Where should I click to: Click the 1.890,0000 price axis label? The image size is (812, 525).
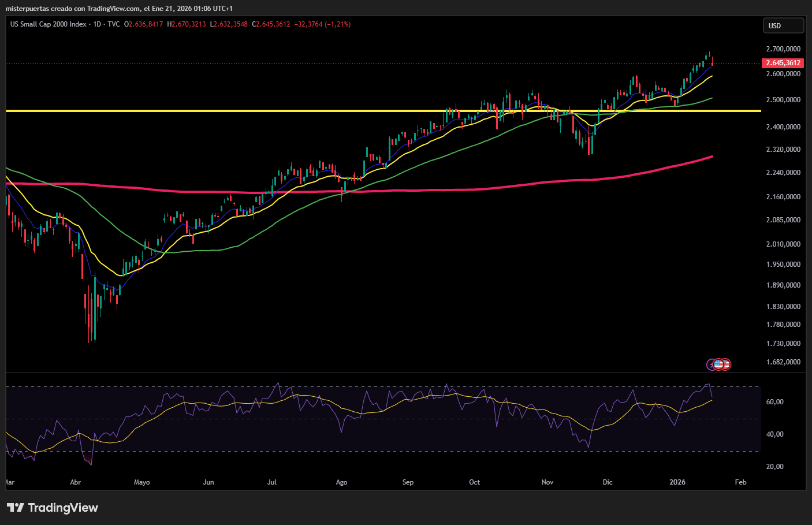tap(783, 285)
